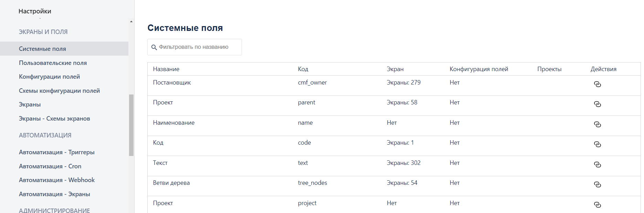This screenshot has height=213, width=644.
Task: Click the sidebar scrollbar up arrow
Action: [131, 22]
